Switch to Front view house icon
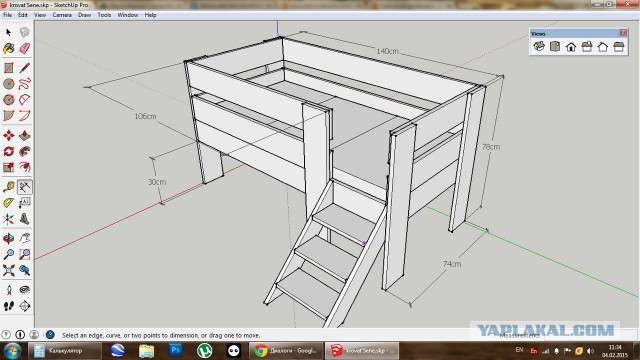 (x=571, y=47)
